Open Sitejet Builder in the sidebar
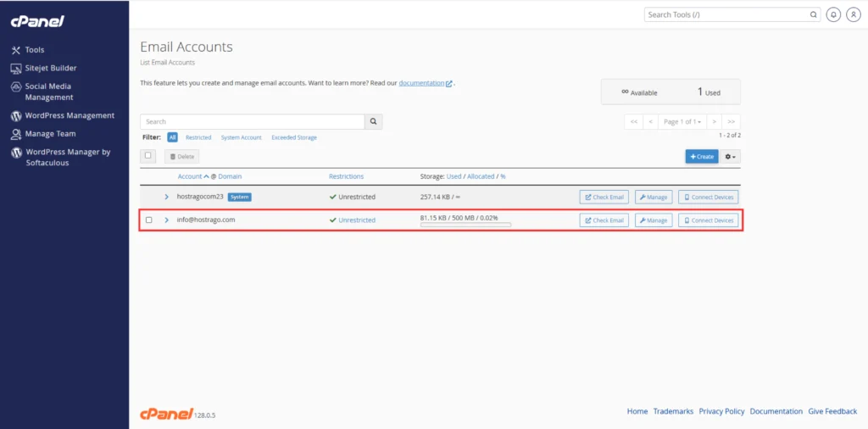 pos(50,68)
